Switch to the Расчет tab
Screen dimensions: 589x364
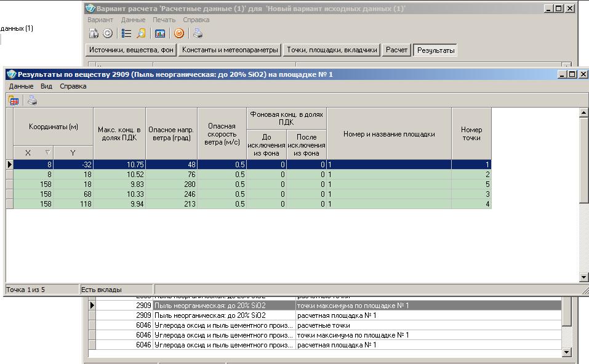[x=396, y=50]
